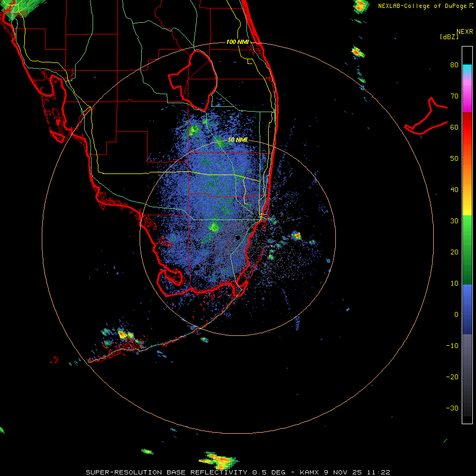The height and width of the screenshot is (476, 476).
Task: Select the 50 value on the dBZ scale
Action: pyautogui.click(x=454, y=159)
